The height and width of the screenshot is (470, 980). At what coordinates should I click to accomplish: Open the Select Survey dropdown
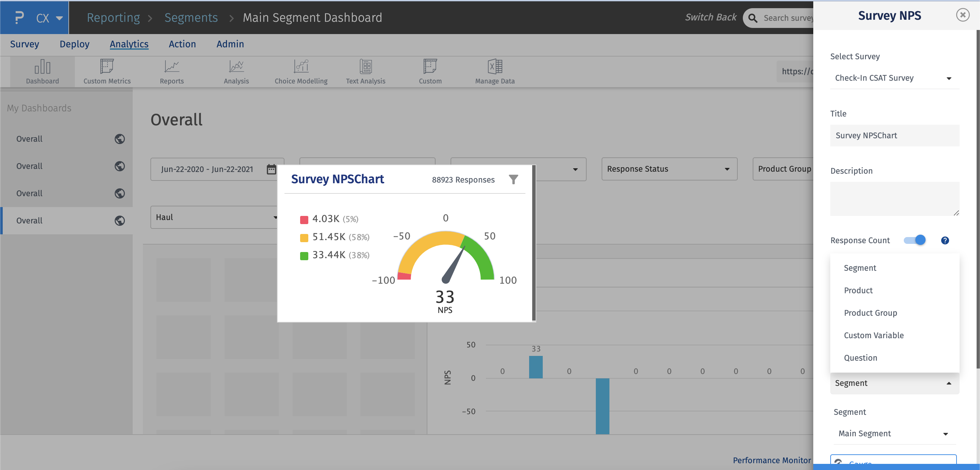(894, 78)
